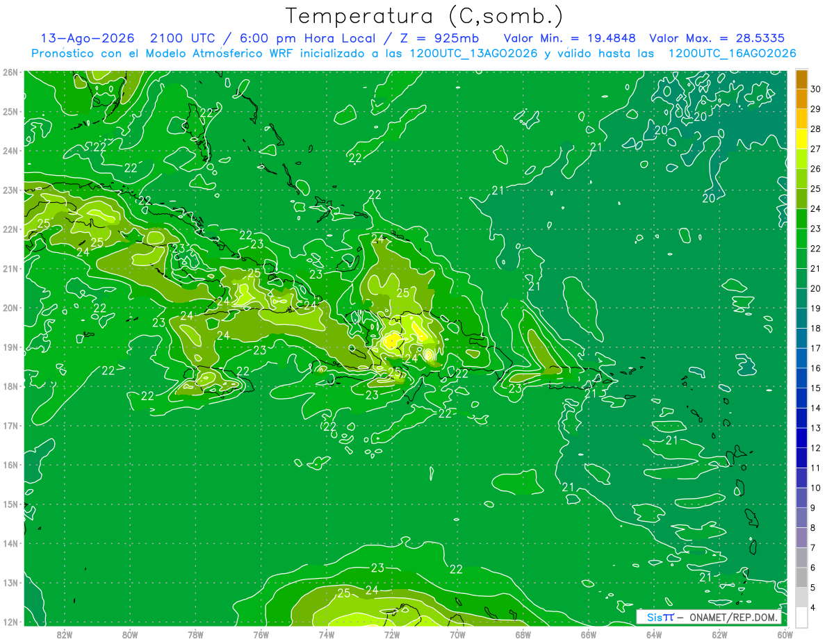
Task: Pick the purple color band between 8 and 9
Action: click(x=801, y=518)
